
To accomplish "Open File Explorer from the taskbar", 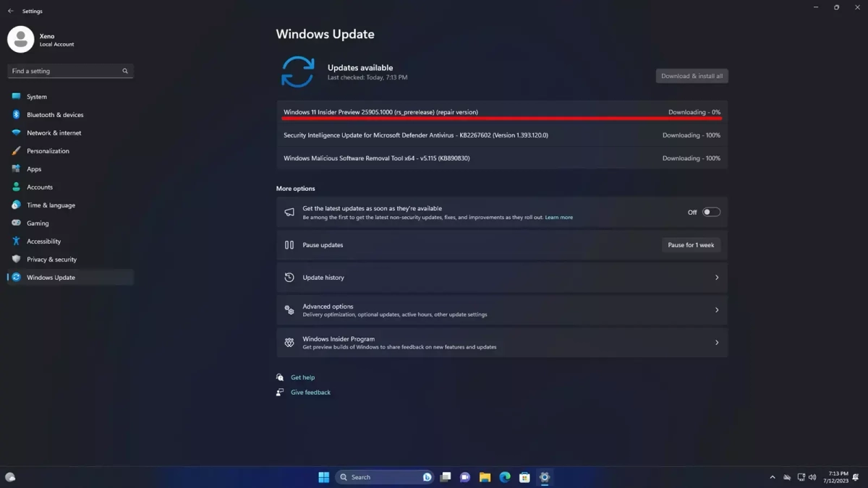I will 485,477.
